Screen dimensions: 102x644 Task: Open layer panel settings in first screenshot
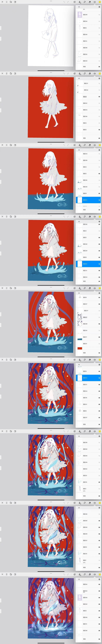click(x=99, y=7)
